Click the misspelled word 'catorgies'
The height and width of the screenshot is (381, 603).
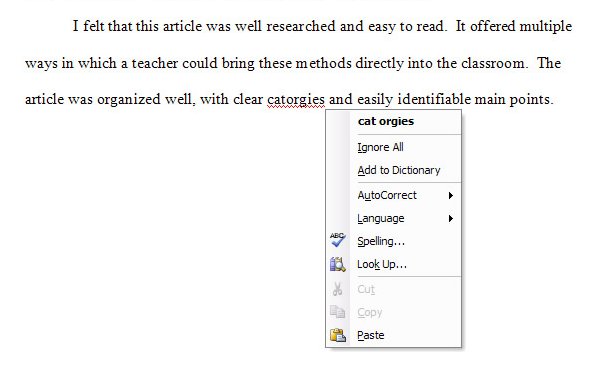(296, 100)
